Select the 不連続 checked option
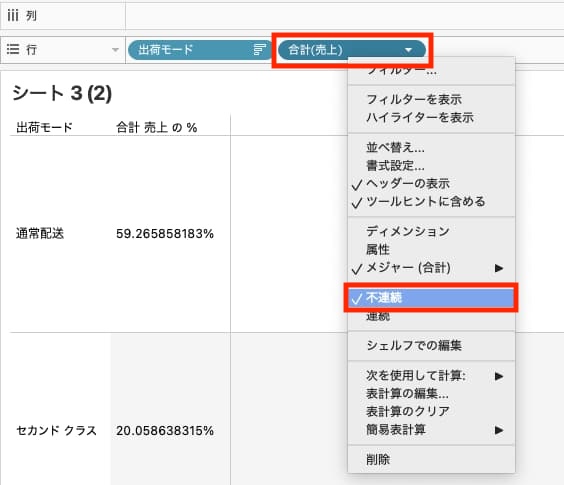The height and width of the screenshot is (485, 564). coord(431,298)
